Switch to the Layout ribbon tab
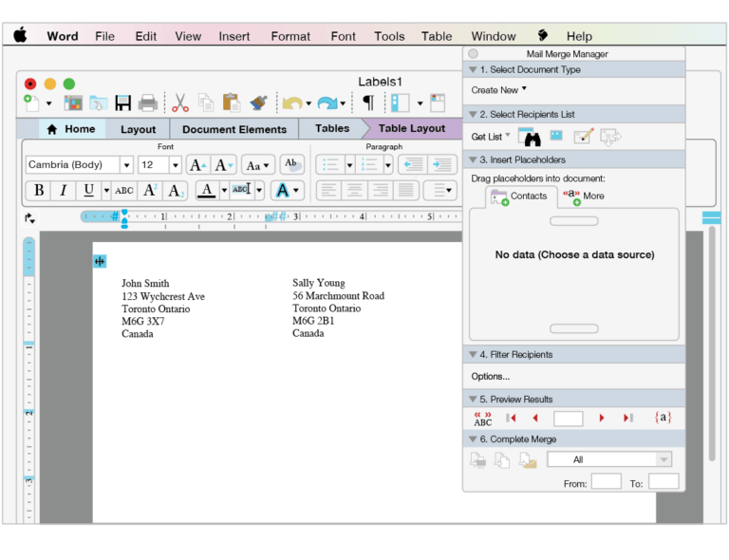The width and height of the screenshot is (729, 560). pyautogui.click(x=138, y=130)
